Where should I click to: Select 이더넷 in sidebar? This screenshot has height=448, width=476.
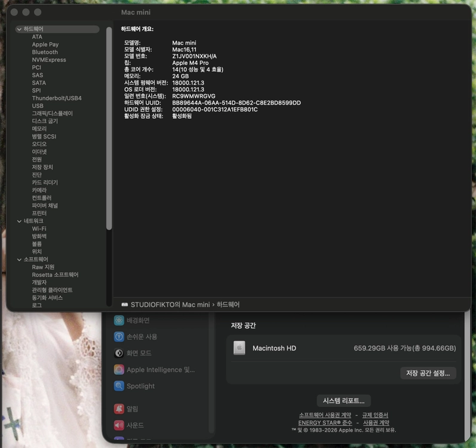pyautogui.click(x=39, y=152)
